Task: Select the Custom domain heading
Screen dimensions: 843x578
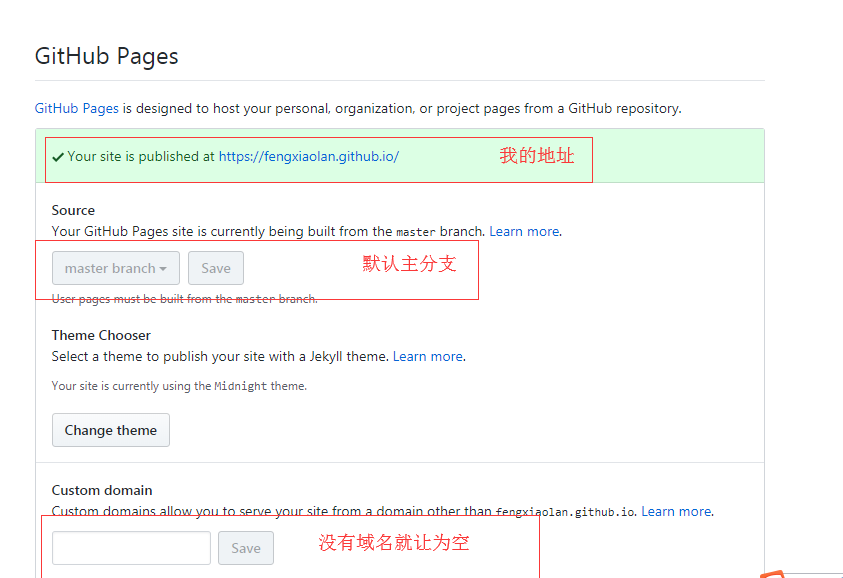Action: [x=102, y=490]
